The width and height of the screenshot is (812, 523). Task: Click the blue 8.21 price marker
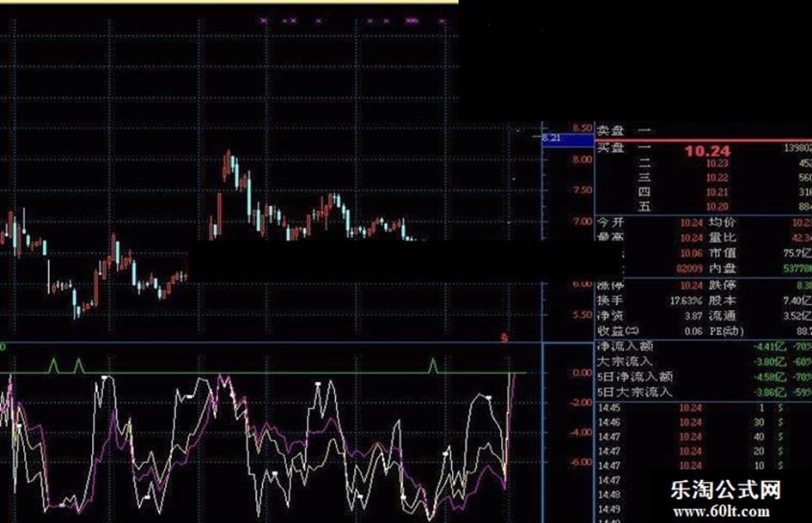(x=568, y=139)
